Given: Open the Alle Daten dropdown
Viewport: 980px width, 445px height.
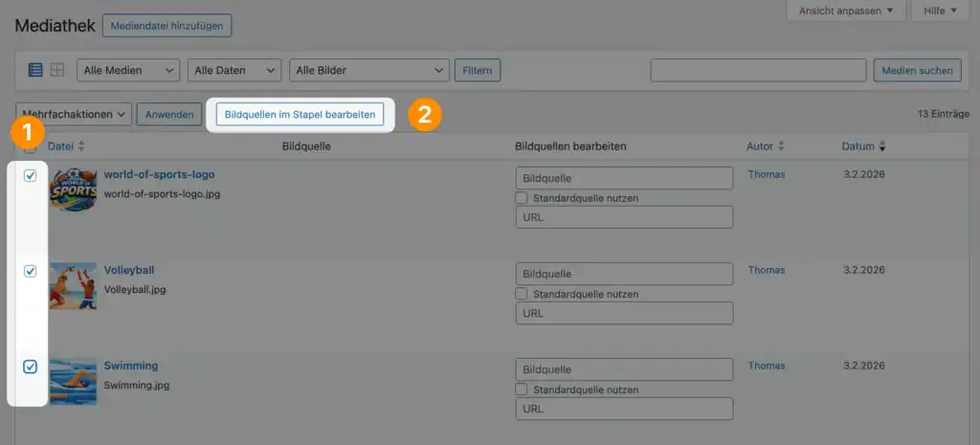Looking at the screenshot, I should click(234, 70).
